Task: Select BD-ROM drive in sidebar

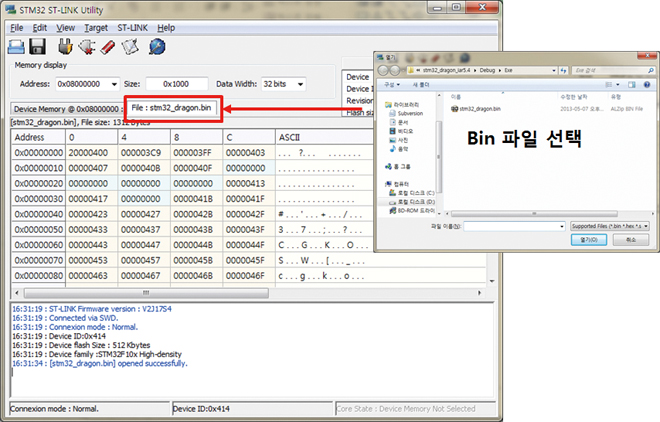Action: pos(412,210)
